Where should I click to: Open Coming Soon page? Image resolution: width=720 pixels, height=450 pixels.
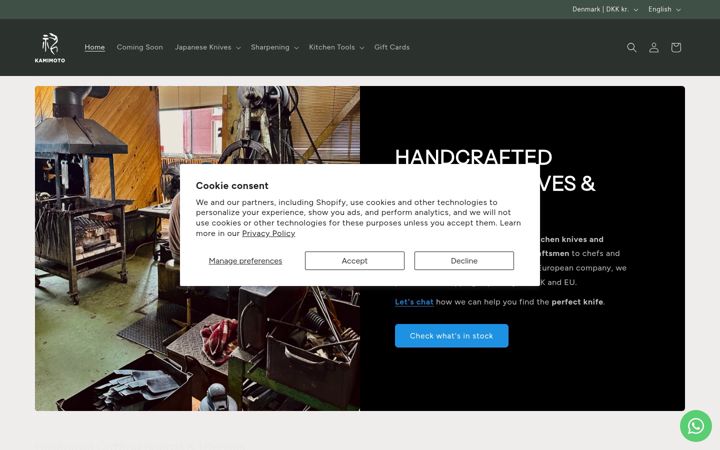[140, 47]
